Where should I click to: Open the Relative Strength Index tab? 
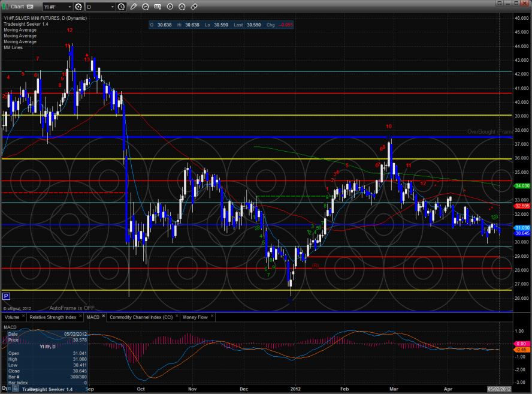click(x=53, y=317)
